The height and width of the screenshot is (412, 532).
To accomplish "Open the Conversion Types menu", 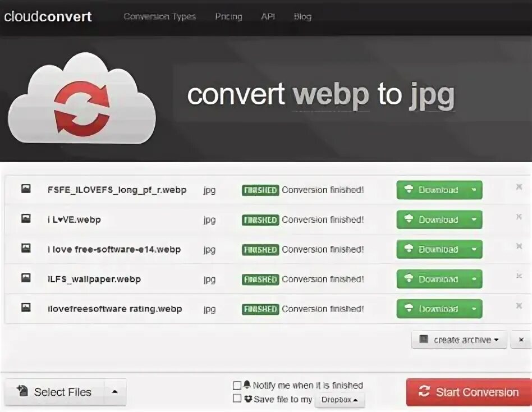I will coord(160,17).
